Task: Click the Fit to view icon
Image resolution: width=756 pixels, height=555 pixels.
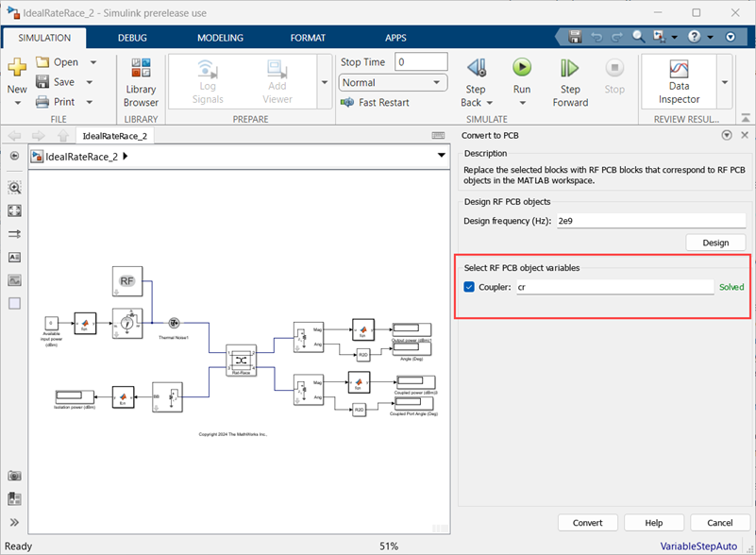Action: (x=13, y=210)
